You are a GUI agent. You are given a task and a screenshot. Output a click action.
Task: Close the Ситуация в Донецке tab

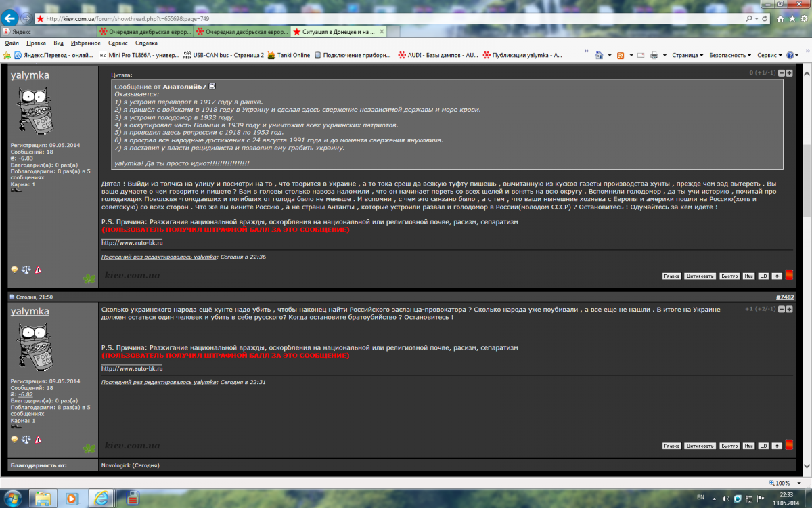(x=381, y=31)
